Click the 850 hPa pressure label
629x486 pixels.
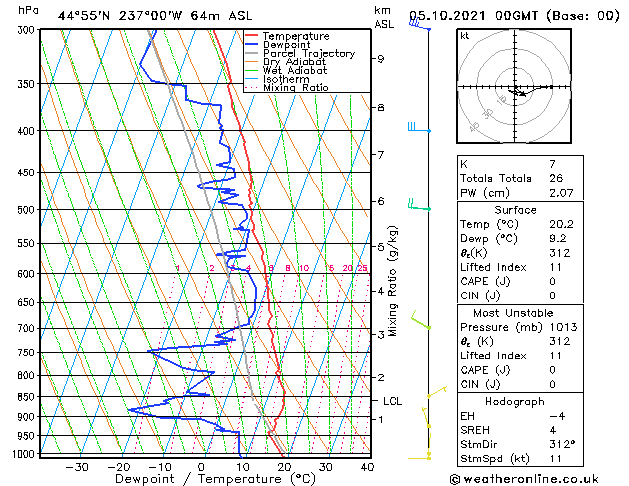click(x=28, y=397)
